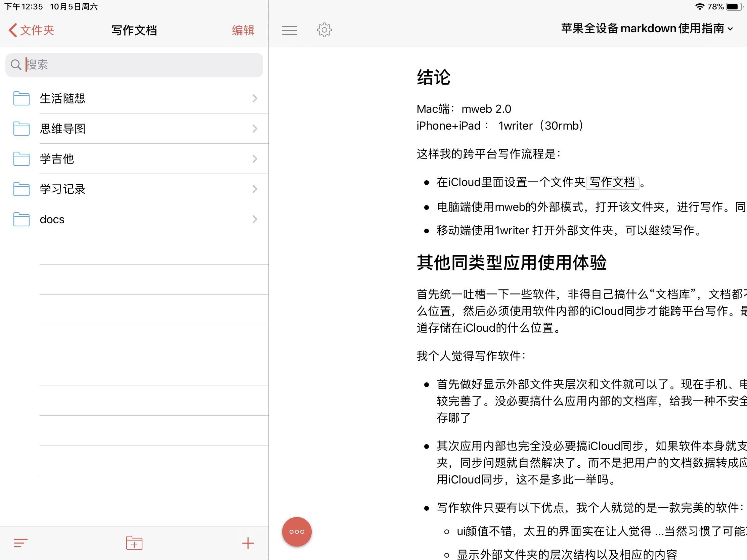Expand chevron on 生活随想 row

pyautogui.click(x=255, y=98)
